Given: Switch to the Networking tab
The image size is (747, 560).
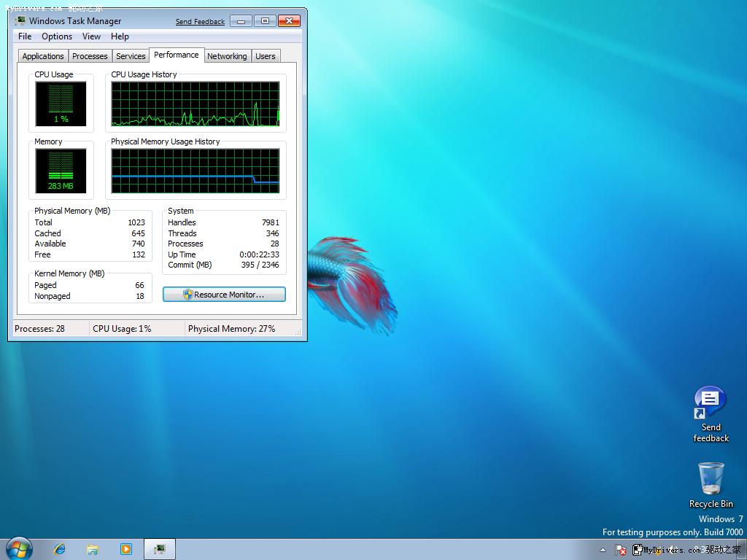Looking at the screenshot, I should click(228, 56).
